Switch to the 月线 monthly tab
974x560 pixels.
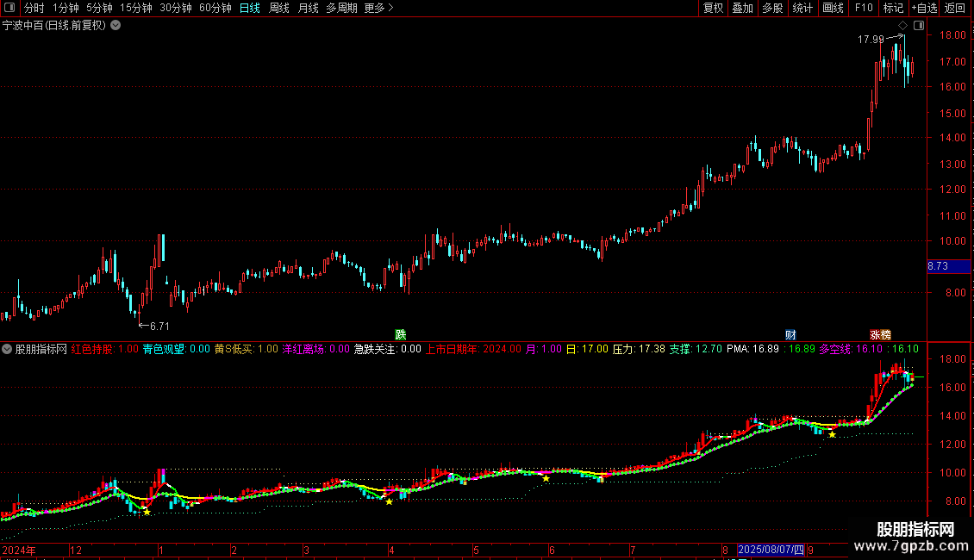coord(308,8)
